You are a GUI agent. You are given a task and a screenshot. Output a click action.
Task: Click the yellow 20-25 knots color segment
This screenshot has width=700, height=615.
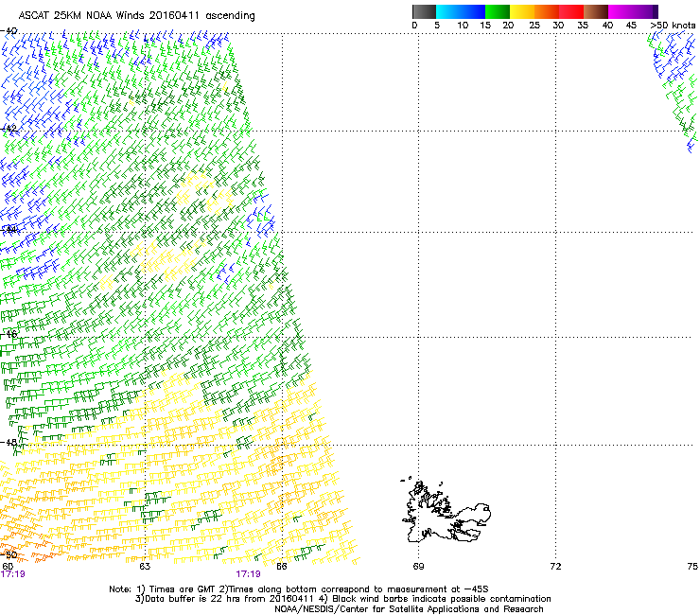tap(522, 11)
